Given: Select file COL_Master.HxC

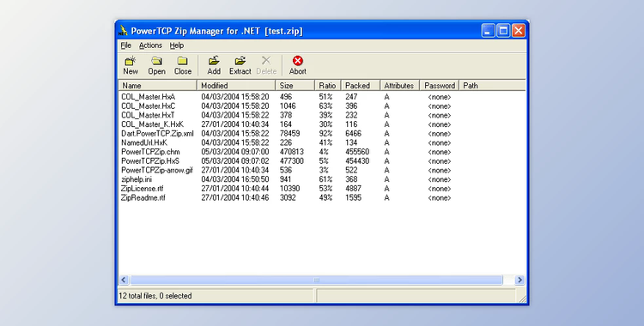Looking at the screenshot, I should (149, 106).
